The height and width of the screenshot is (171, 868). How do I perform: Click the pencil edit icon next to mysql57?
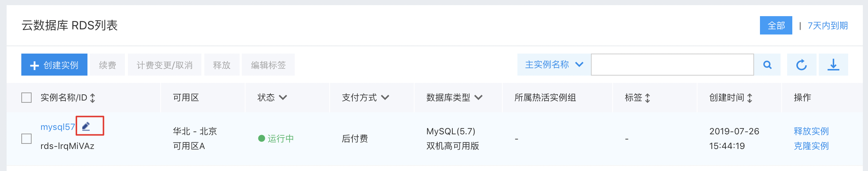86,126
